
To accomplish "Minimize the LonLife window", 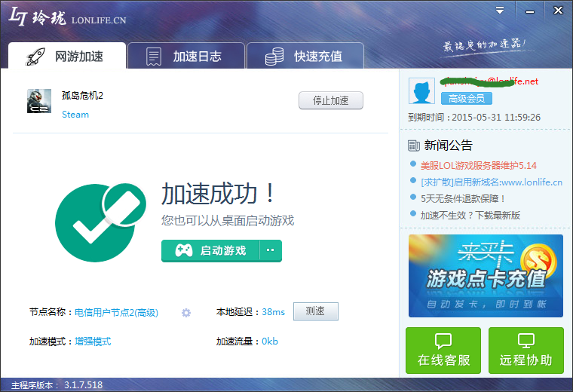I will 530,11.
